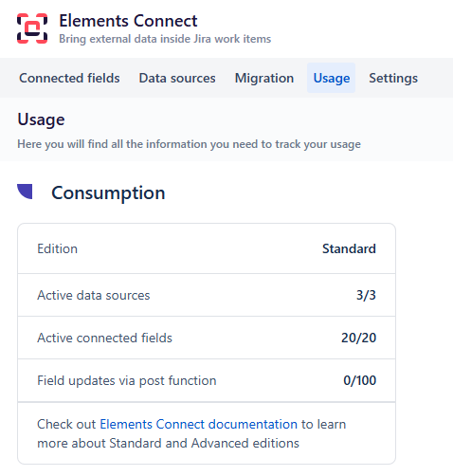Open the Settings tab
The width and height of the screenshot is (453, 476).
click(393, 78)
